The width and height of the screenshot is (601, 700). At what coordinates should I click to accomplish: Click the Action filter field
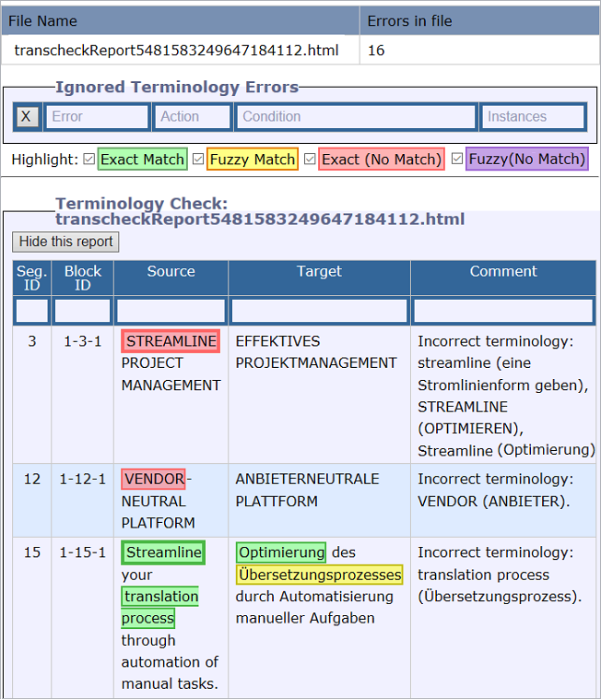(x=193, y=117)
